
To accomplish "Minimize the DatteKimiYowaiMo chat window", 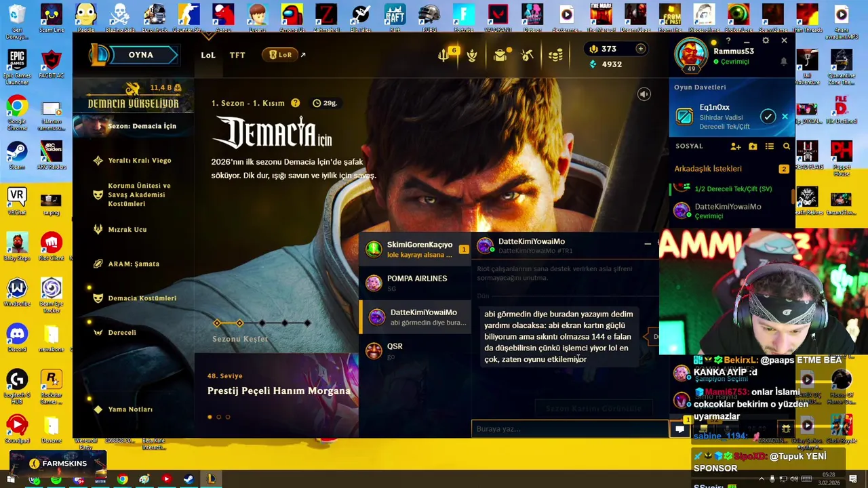I will (x=647, y=243).
